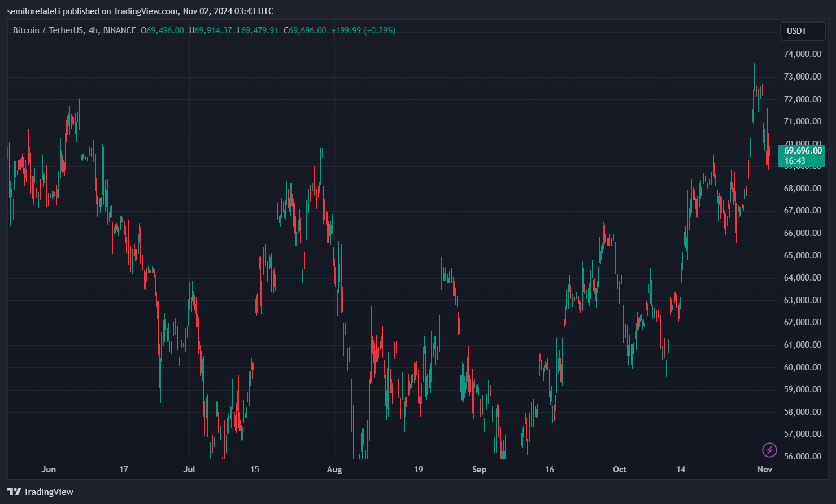Click the 65,000.00 price axis label
Viewport: 836px width, 504px height.
(x=803, y=256)
